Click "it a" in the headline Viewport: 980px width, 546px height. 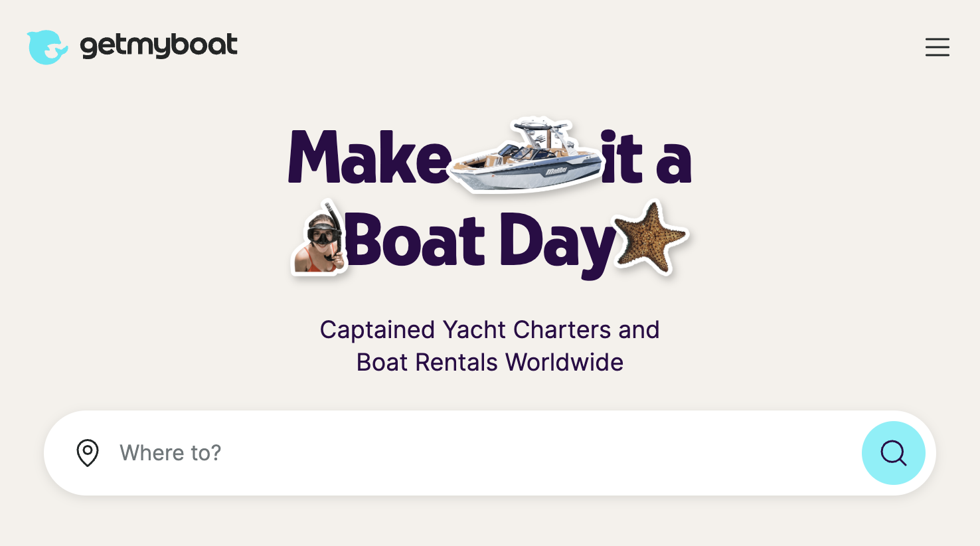(645, 158)
